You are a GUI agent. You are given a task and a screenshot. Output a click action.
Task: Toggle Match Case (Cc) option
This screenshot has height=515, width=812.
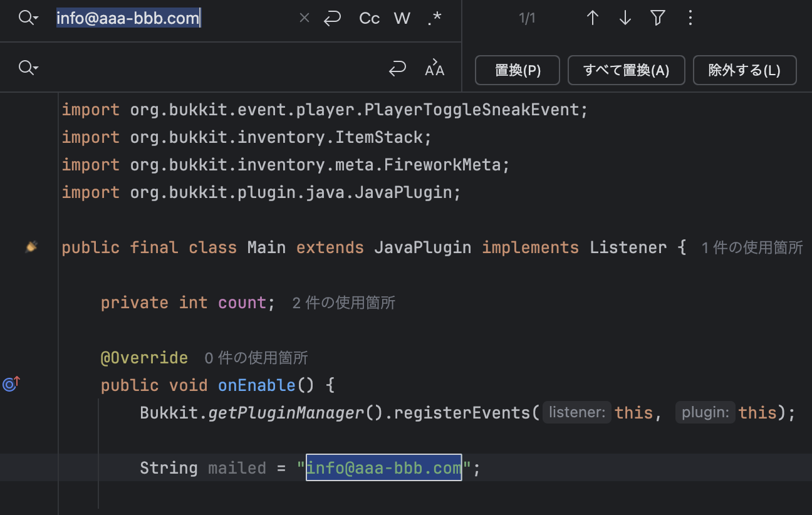coord(370,18)
